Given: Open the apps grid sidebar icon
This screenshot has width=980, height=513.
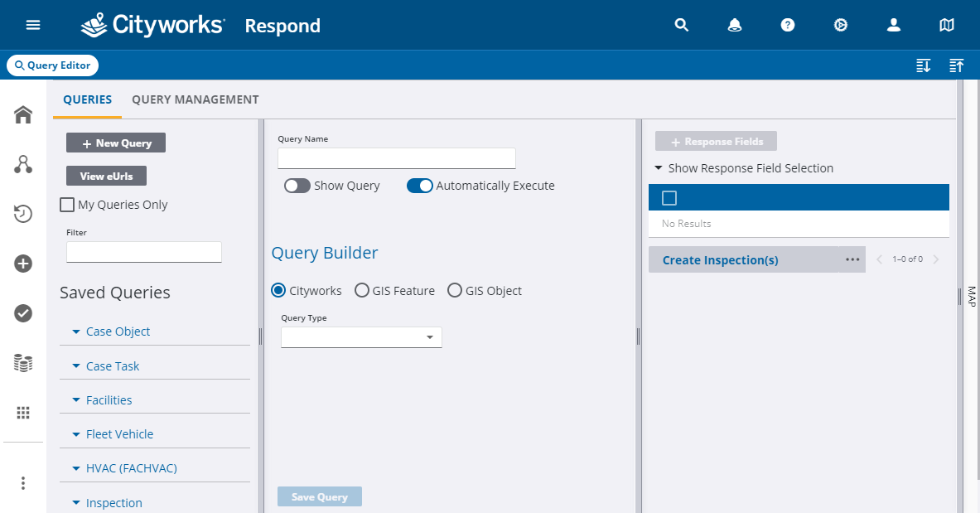Looking at the screenshot, I should (x=23, y=412).
